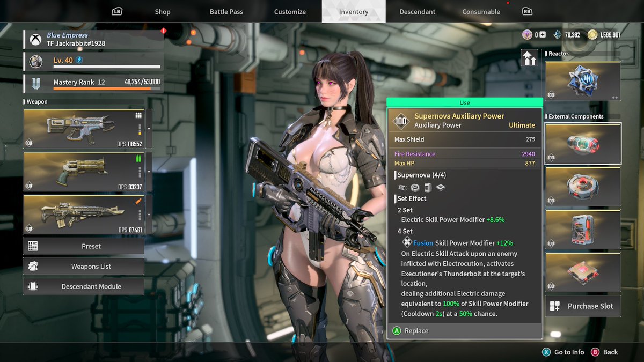Viewport: 644px width, 362px height.
Task: Select the hand cannon with DPS 93237
Action: [84, 172]
